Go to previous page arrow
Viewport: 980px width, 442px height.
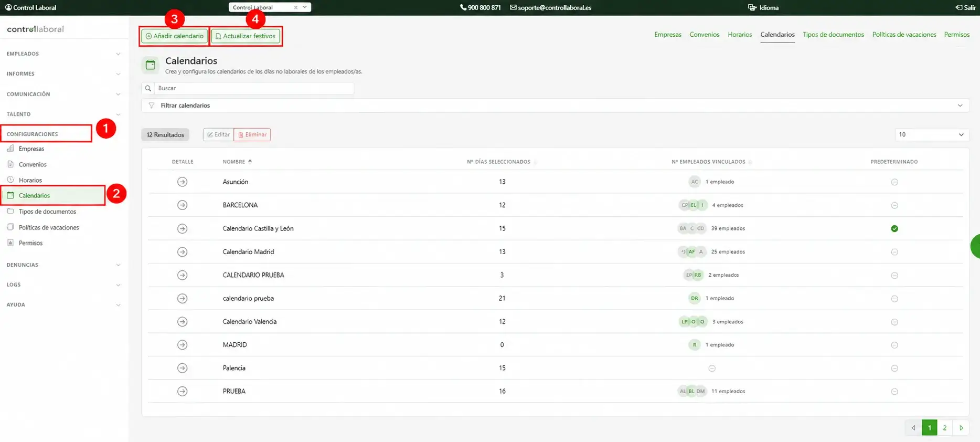point(913,428)
